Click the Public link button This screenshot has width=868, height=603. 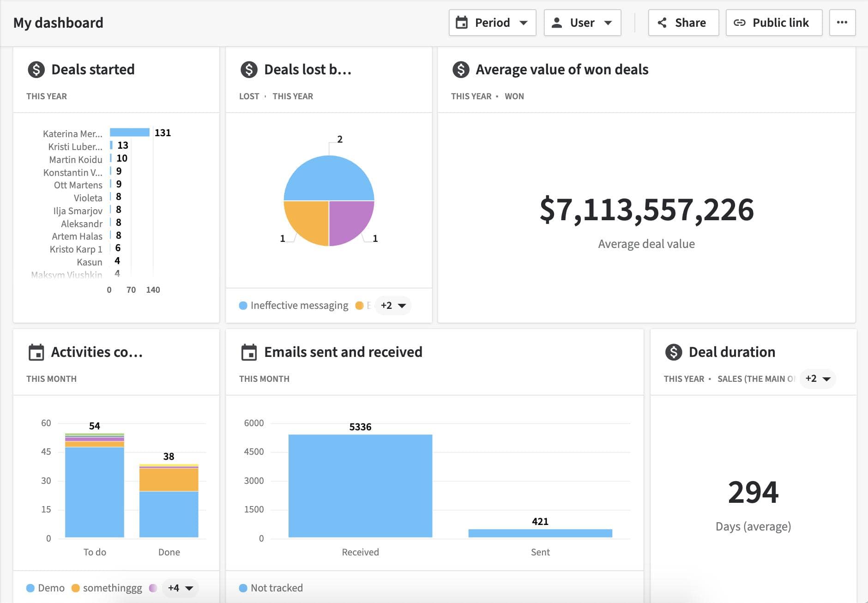point(773,22)
